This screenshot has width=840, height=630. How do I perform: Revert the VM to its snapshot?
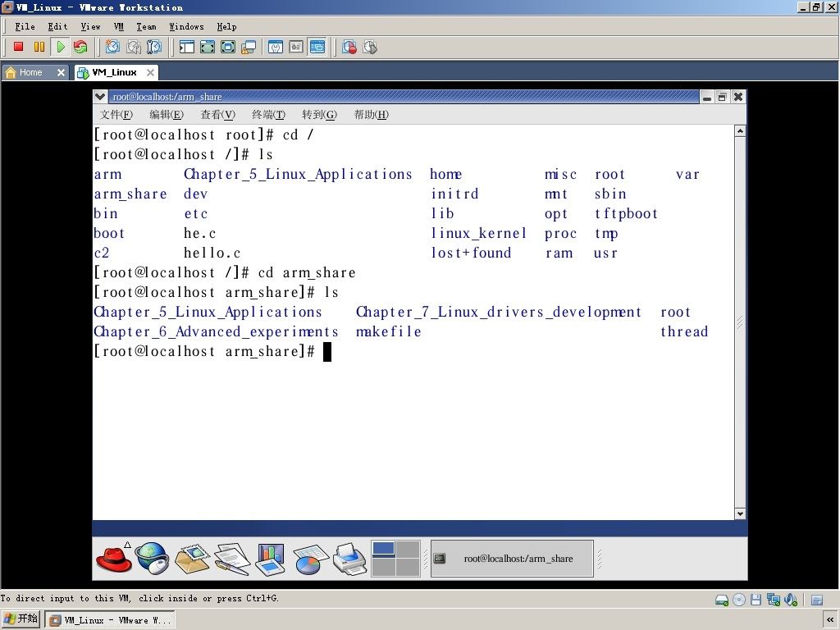134,47
